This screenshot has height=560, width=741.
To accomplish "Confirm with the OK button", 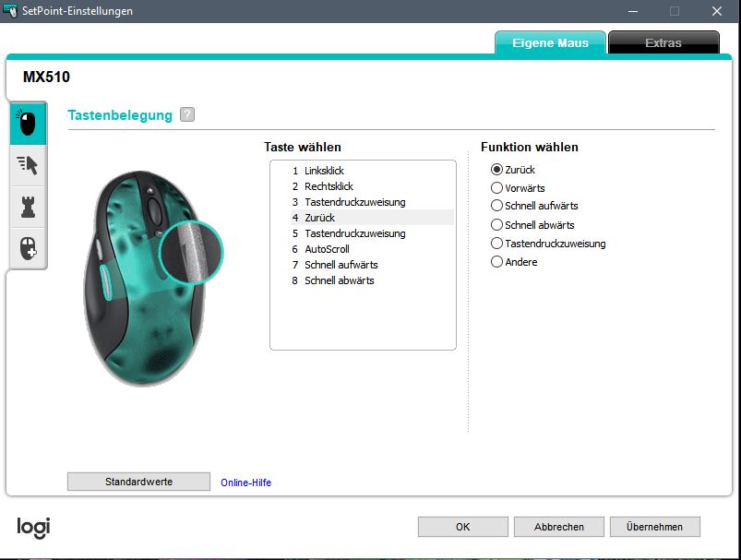I will pyautogui.click(x=462, y=527).
